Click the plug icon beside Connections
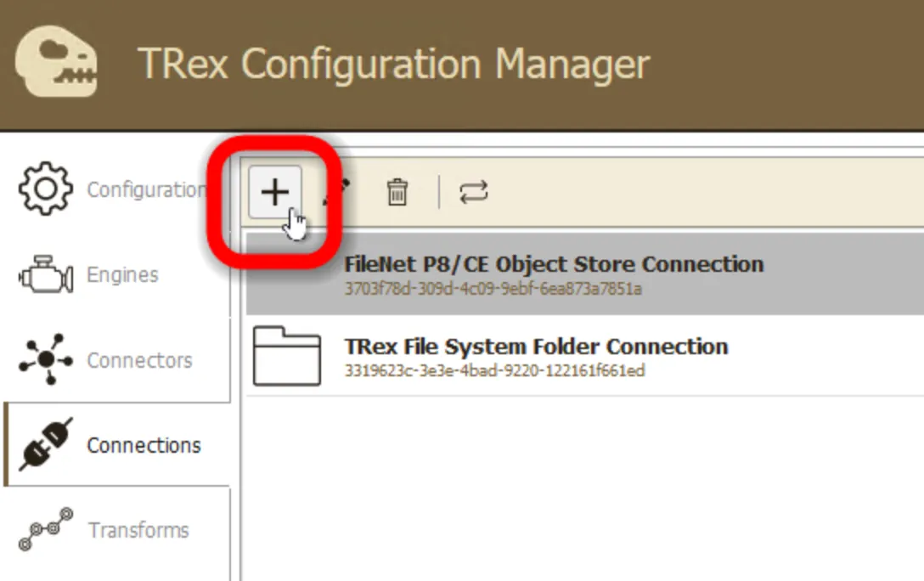The image size is (924, 581). coord(46,445)
